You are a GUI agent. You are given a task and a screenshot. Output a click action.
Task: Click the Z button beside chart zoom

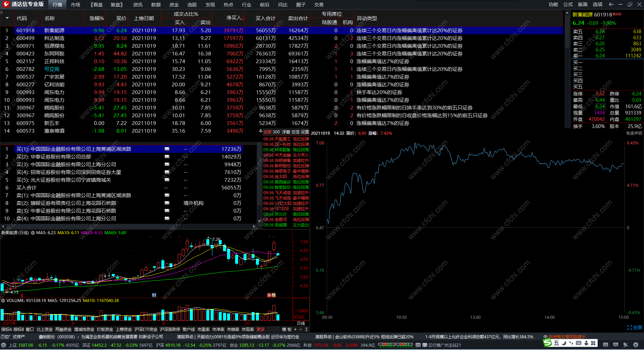point(306,329)
